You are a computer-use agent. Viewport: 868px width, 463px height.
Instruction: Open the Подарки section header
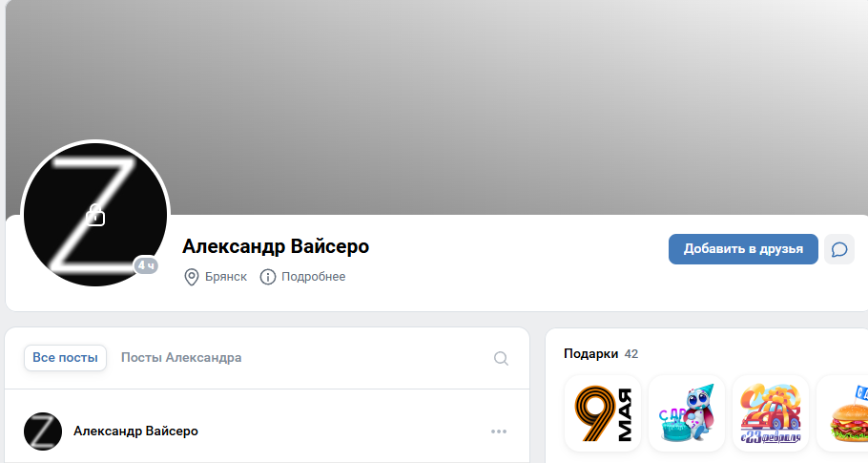pos(590,354)
